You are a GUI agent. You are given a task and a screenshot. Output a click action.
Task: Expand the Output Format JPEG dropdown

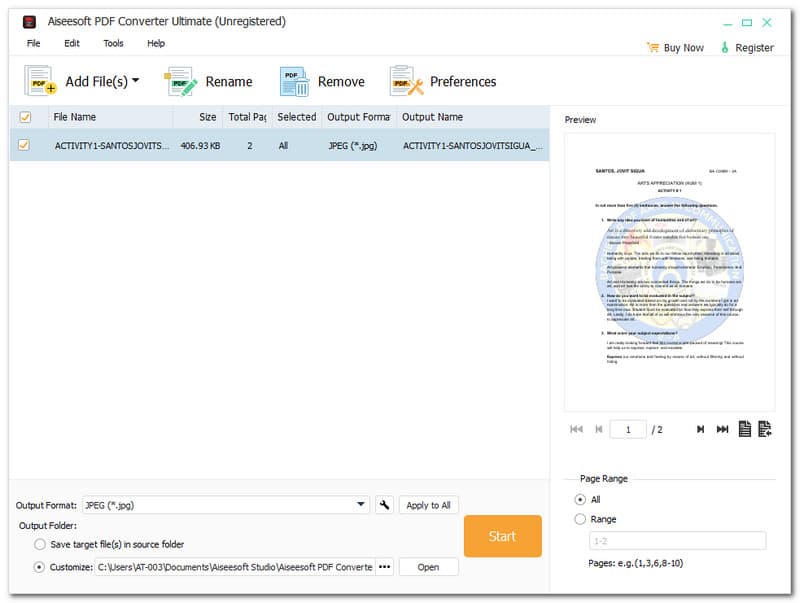click(x=361, y=505)
